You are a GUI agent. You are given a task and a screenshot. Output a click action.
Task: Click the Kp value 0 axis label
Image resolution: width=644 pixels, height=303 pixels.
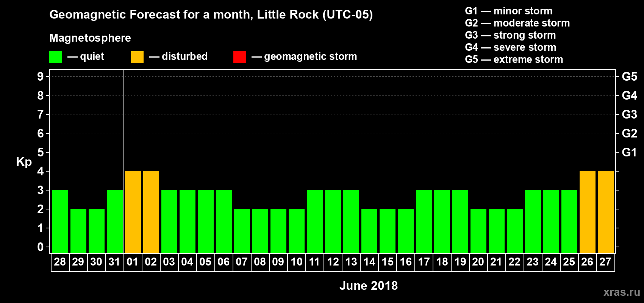pyautogui.click(x=41, y=247)
